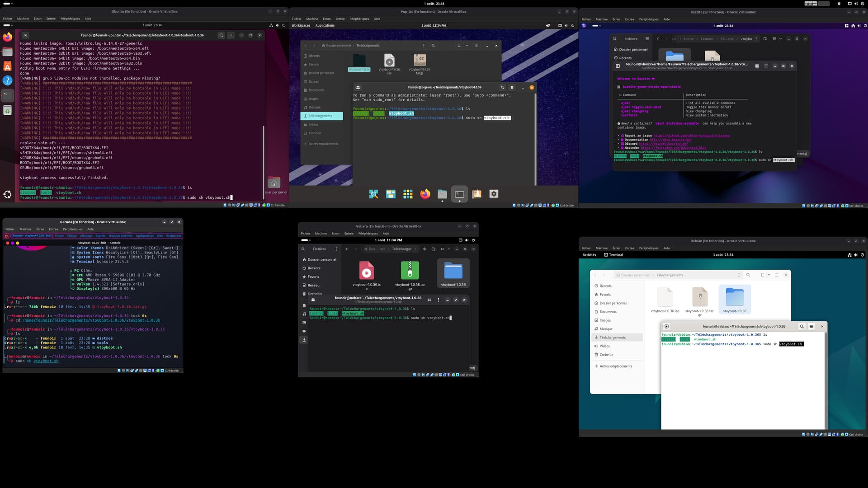Open Bazzite documentation link in terminal
The width and height of the screenshot is (868, 488).
[x=670, y=140]
